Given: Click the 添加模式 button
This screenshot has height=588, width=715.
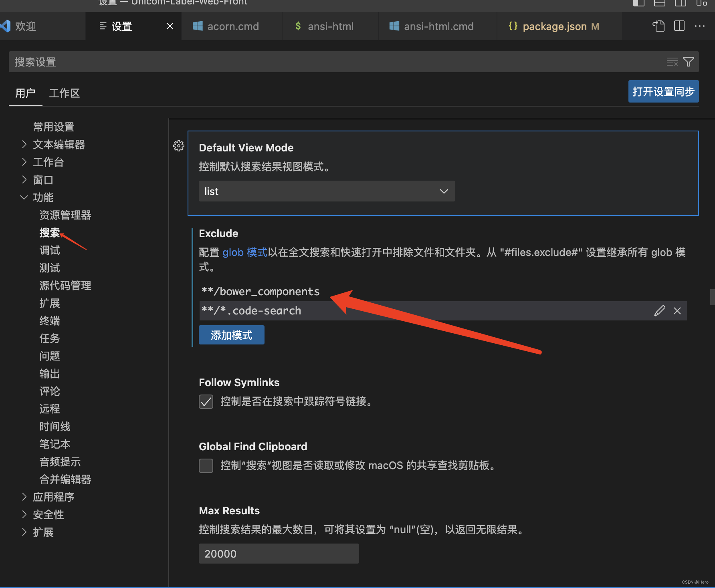Looking at the screenshot, I should [x=231, y=335].
